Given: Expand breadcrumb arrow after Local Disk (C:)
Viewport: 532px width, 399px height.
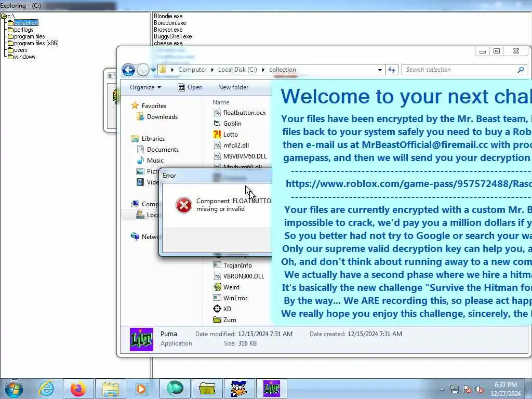Looking at the screenshot, I should [263, 70].
